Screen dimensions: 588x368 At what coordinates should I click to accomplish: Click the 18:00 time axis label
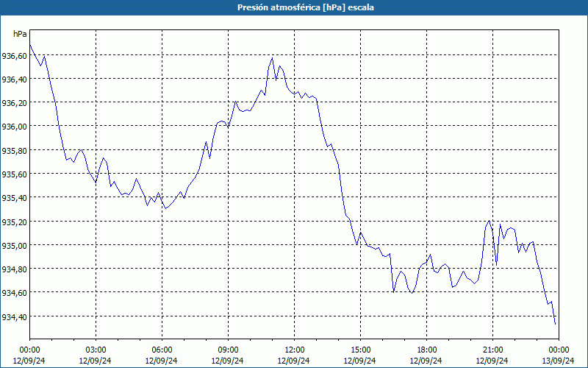pyautogui.click(x=426, y=350)
